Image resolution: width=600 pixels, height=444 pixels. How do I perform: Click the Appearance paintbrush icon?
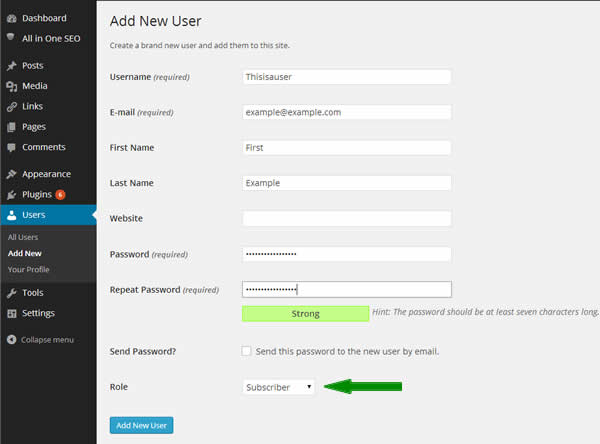click(11, 174)
